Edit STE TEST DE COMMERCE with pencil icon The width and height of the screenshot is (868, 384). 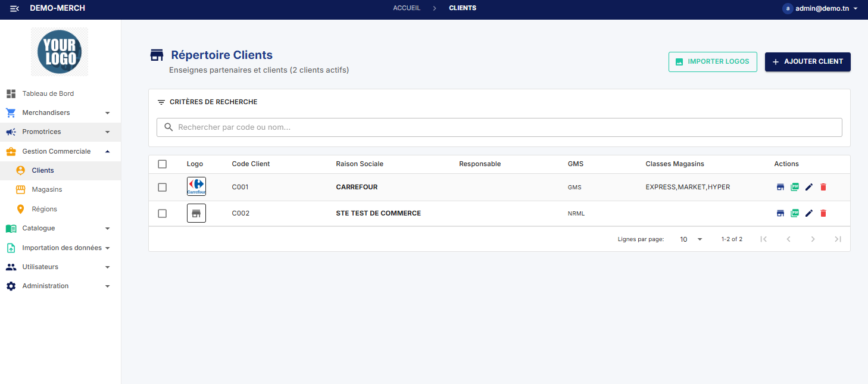pyautogui.click(x=809, y=213)
